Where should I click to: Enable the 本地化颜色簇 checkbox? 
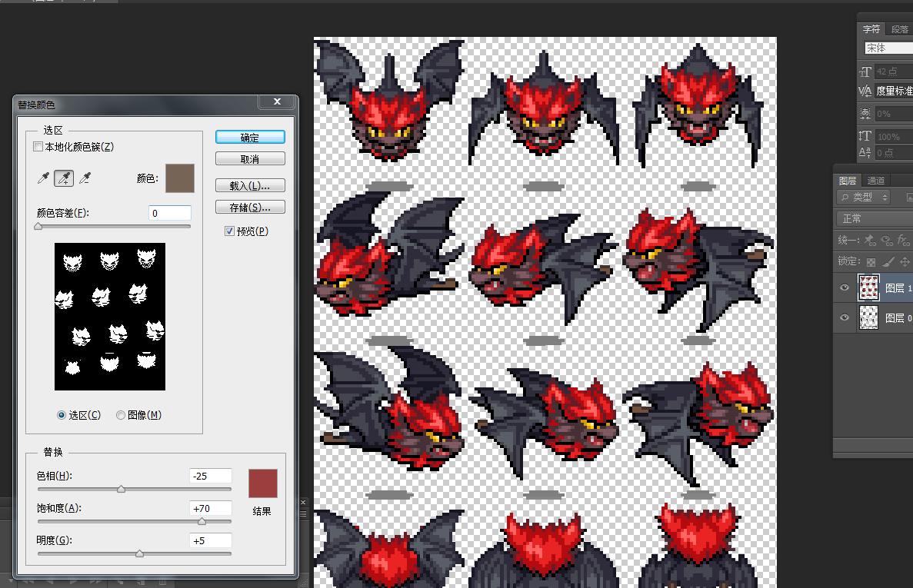(38, 147)
